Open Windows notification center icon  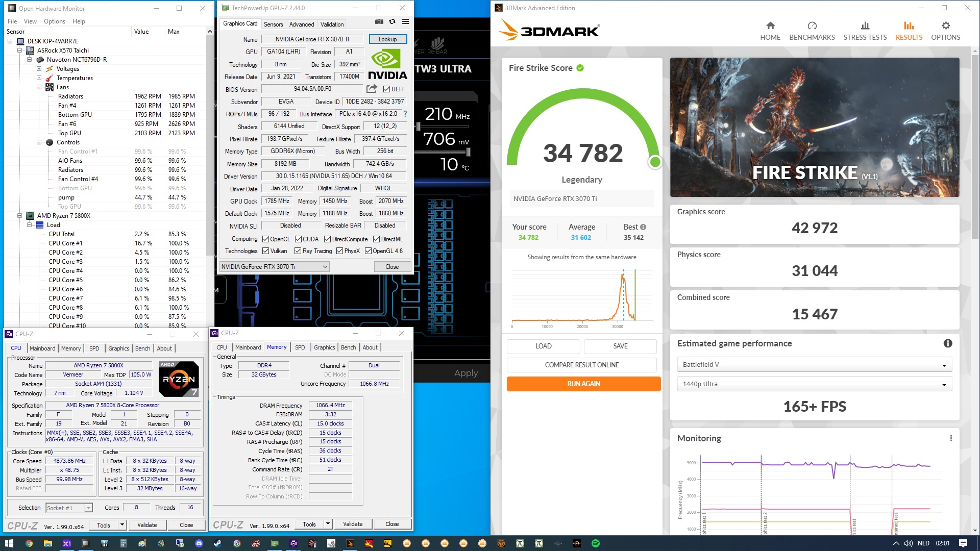(963, 543)
